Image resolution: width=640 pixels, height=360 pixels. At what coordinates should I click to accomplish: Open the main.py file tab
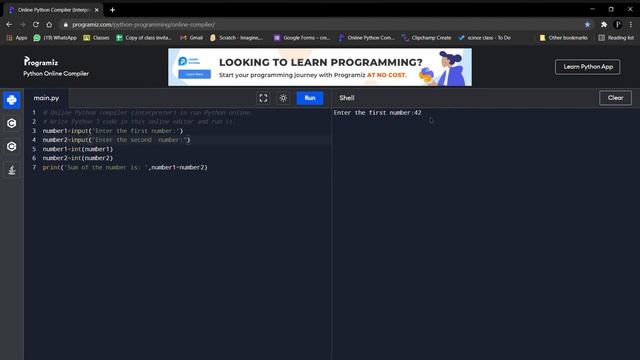pyautogui.click(x=46, y=98)
